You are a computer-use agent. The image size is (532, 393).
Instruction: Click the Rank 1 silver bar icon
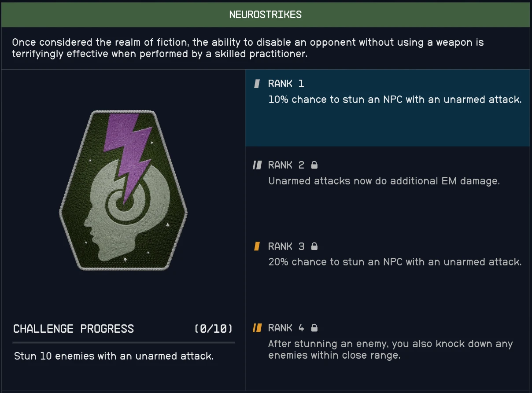point(257,84)
